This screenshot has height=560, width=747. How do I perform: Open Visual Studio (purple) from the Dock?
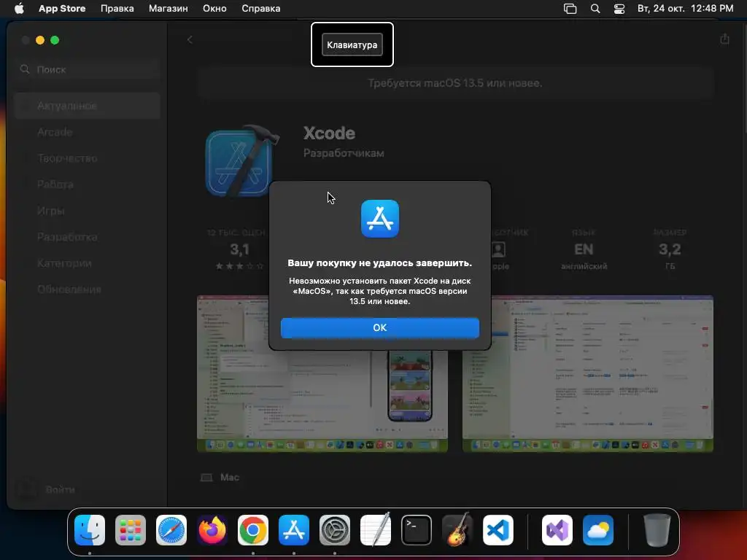557,530
